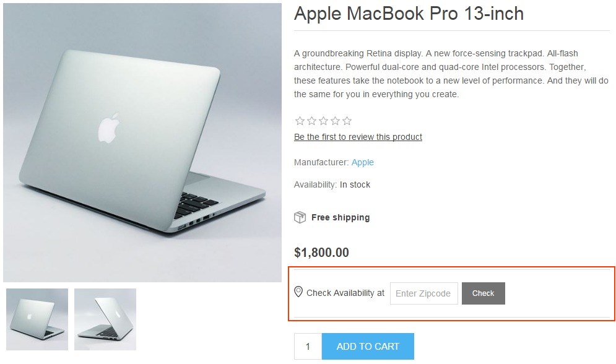Click the first rating star
Image resolution: width=616 pixels, height=364 pixels.
(300, 121)
